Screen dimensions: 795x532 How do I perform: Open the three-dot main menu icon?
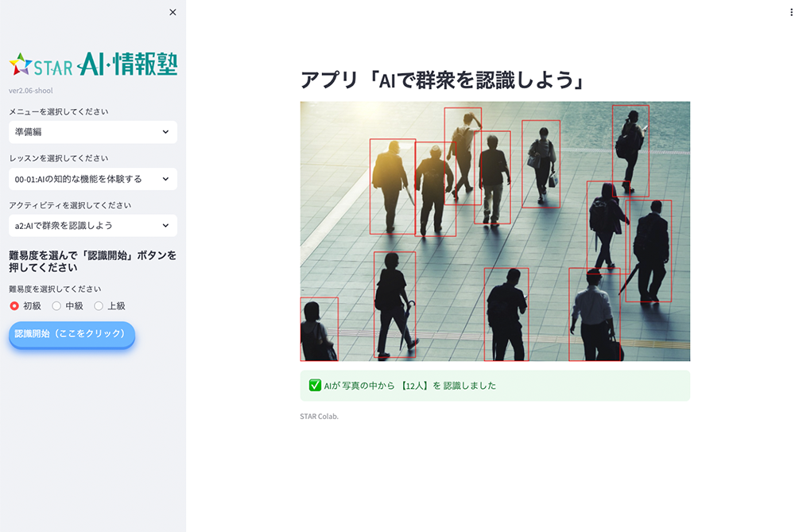point(791,12)
